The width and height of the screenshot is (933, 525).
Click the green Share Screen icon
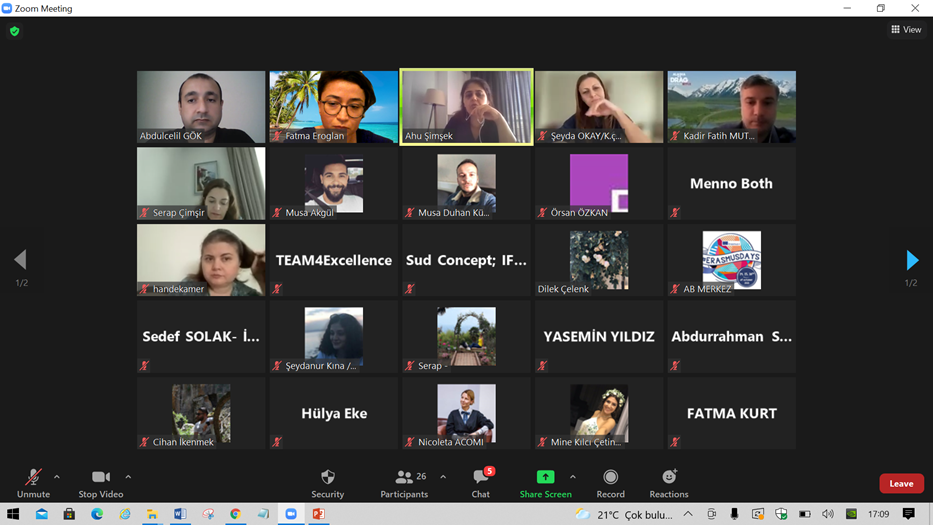(x=545, y=478)
